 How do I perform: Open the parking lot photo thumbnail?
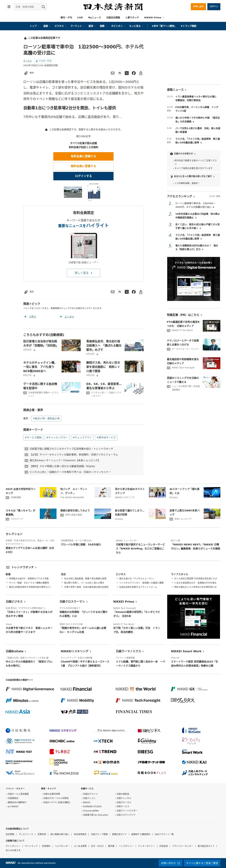pyautogui.click(x=73, y=192)
